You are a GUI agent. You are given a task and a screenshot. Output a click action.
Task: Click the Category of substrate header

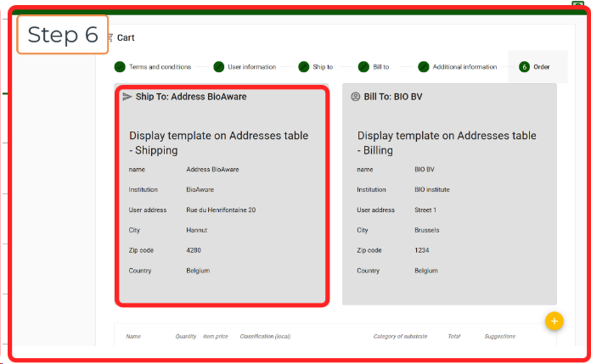(x=398, y=337)
